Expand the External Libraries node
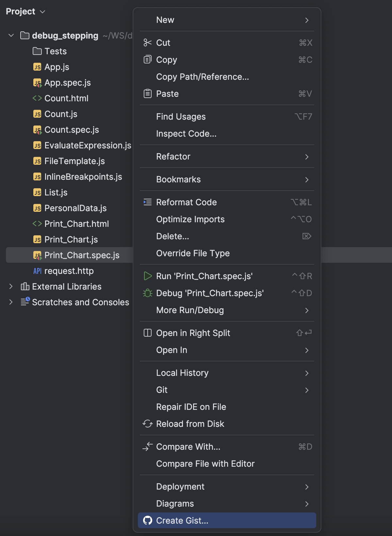Viewport: 392px width, 536px height. (11, 287)
